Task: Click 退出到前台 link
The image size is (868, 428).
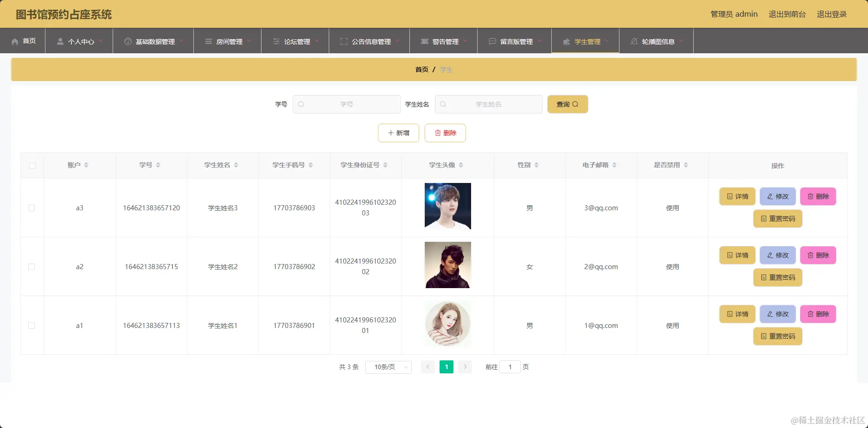Action: (x=787, y=14)
